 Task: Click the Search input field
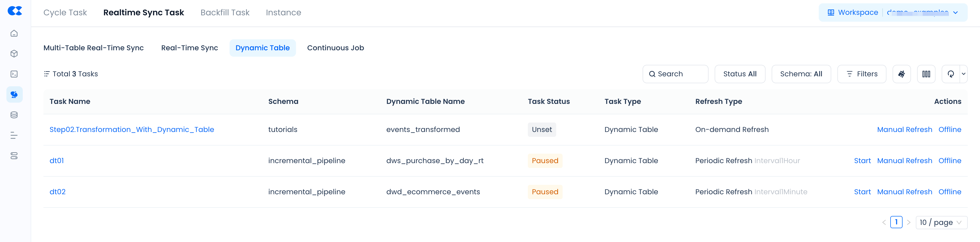pos(675,74)
